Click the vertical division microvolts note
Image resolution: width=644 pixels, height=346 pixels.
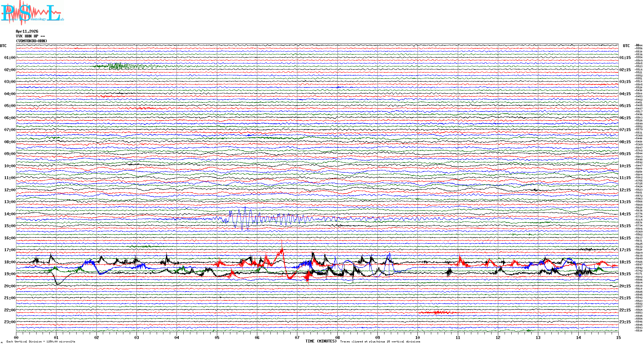click(41, 342)
